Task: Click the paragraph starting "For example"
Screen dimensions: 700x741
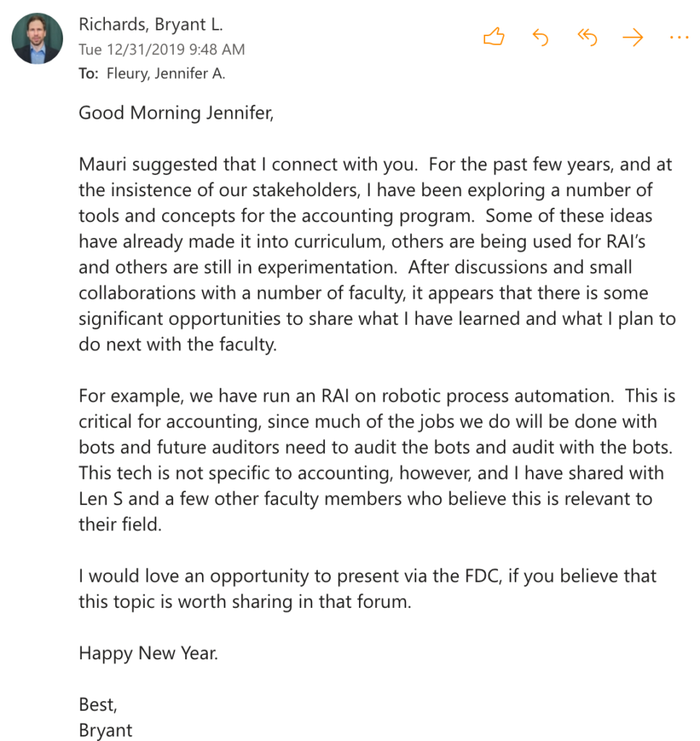Action: point(376,460)
